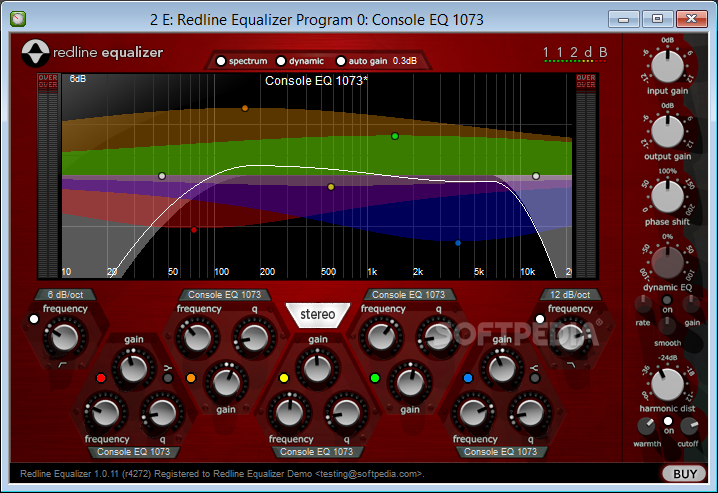Click the output gain knob
Image resolution: width=718 pixels, height=493 pixels.
point(667,132)
